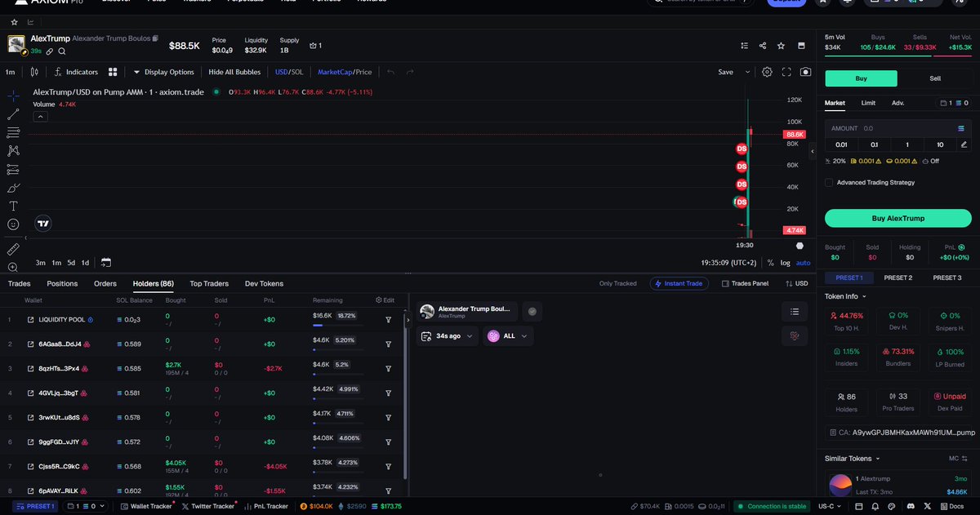Choose the 0.1 quick amount button
The width and height of the screenshot is (980, 515).
tap(874, 144)
